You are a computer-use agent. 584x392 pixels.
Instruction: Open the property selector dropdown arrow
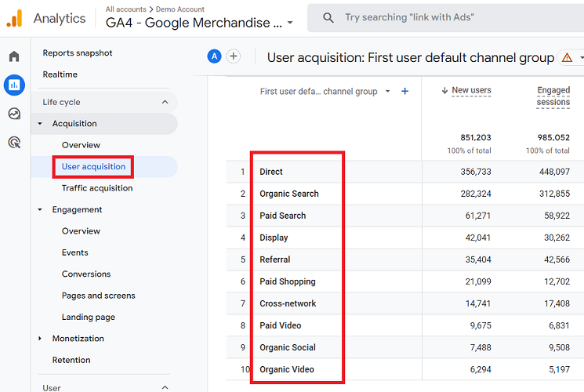click(290, 23)
